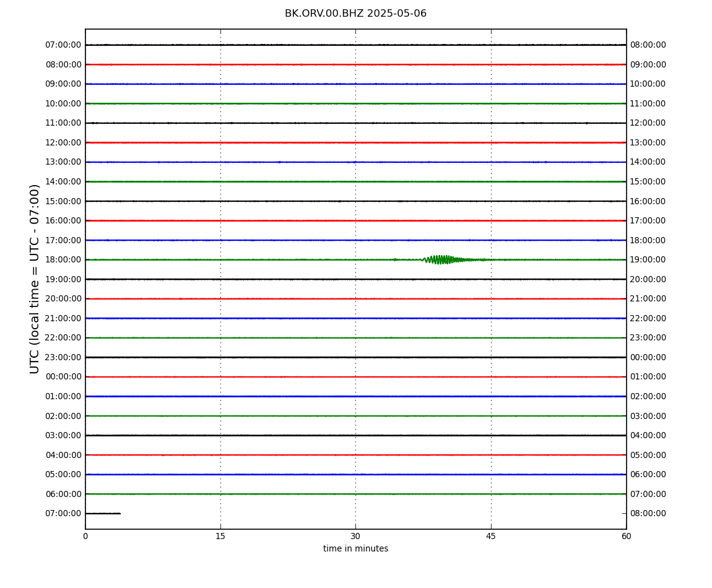Select the 'time in minutes' axis label
The image size is (712, 588).
(355, 548)
